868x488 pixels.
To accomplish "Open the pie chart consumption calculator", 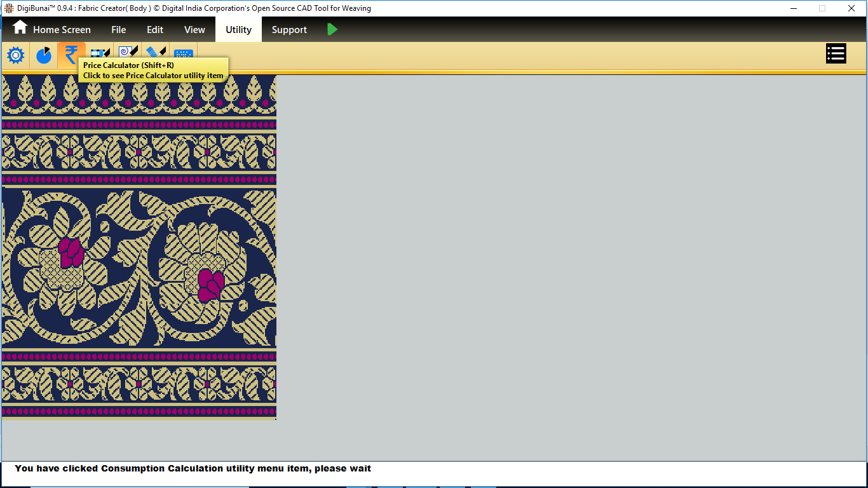I will tap(43, 56).
